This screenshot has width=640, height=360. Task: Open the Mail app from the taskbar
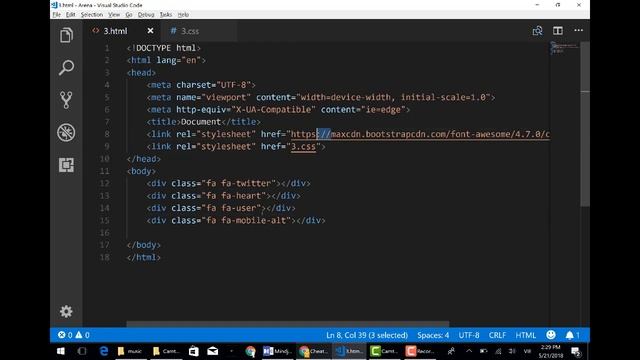click(x=213, y=351)
